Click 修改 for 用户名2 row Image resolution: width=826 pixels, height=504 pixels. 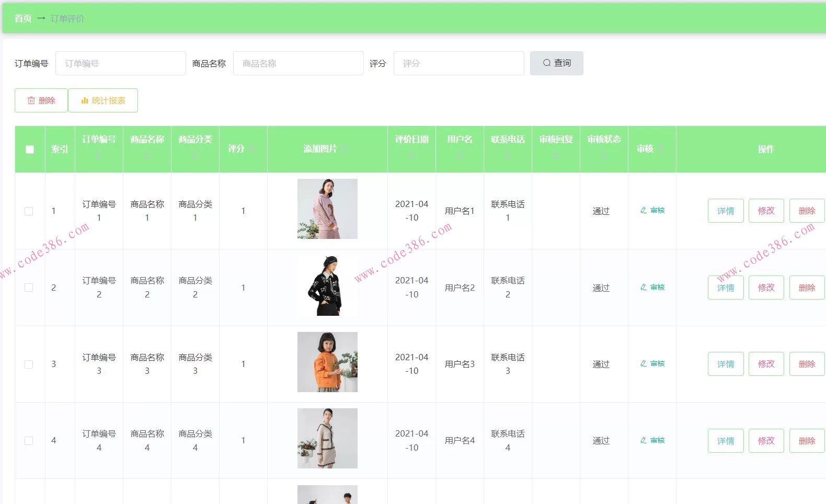[x=766, y=288]
